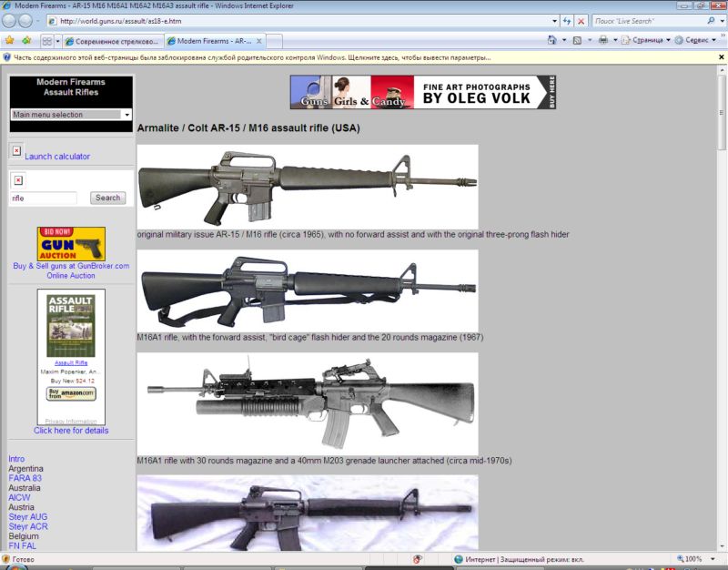This screenshot has height=570, width=728.
Task: Click the Search button in sidebar
Action: [107, 198]
